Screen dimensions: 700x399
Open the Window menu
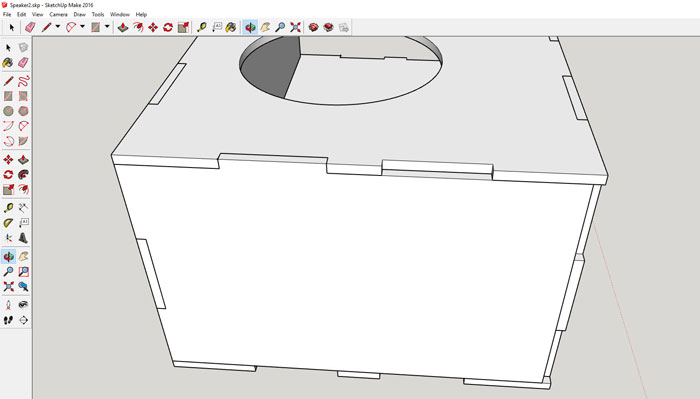(120, 14)
